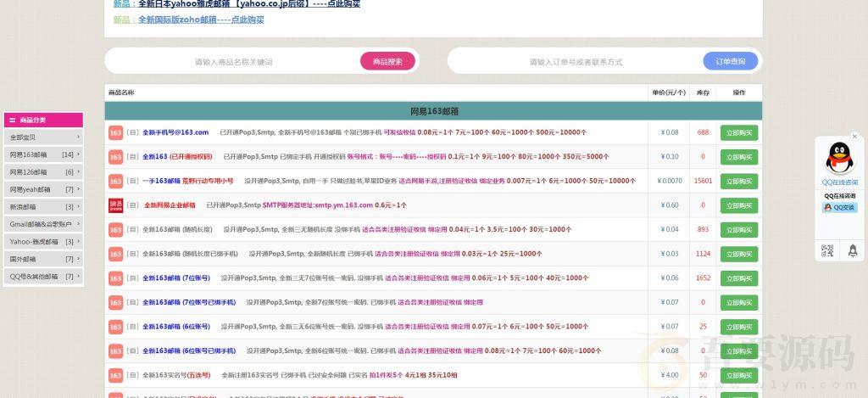Click the 163 icon beside 全新163邮箱 (7位账号已绑手机)
This screenshot has height=398, width=868.
coord(115,303)
